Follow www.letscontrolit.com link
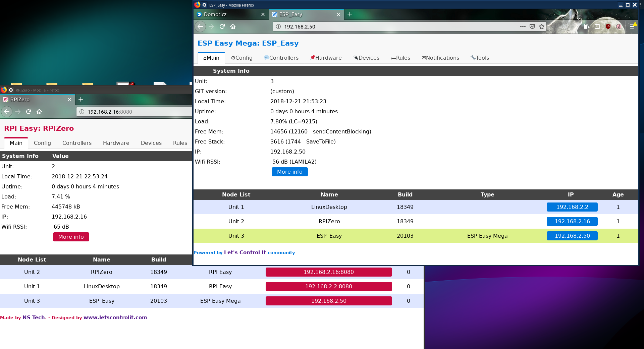Image resolution: width=644 pixels, height=349 pixels. (115, 317)
